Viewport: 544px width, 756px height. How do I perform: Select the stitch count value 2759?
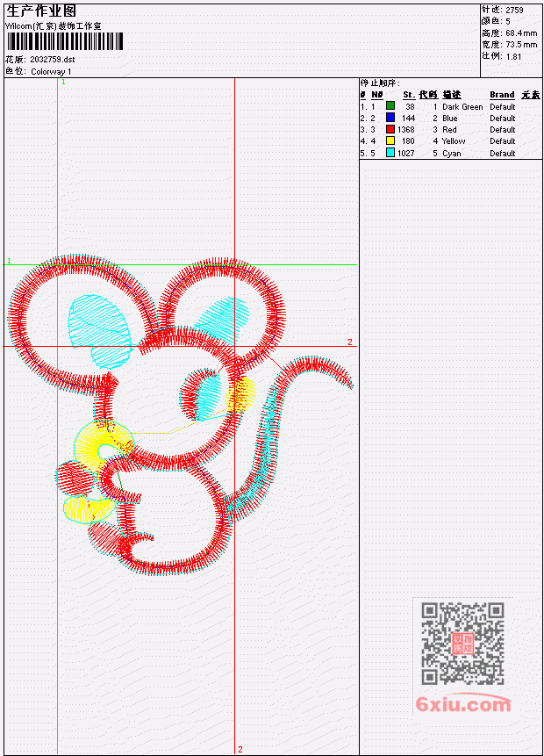pyautogui.click(x=514, y=11)
